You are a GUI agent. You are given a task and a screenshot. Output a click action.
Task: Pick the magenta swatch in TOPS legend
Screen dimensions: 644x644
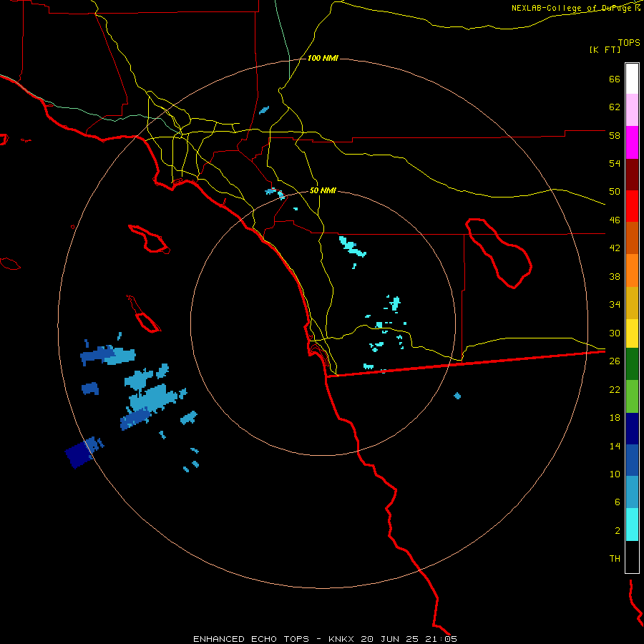pos(632,142)
